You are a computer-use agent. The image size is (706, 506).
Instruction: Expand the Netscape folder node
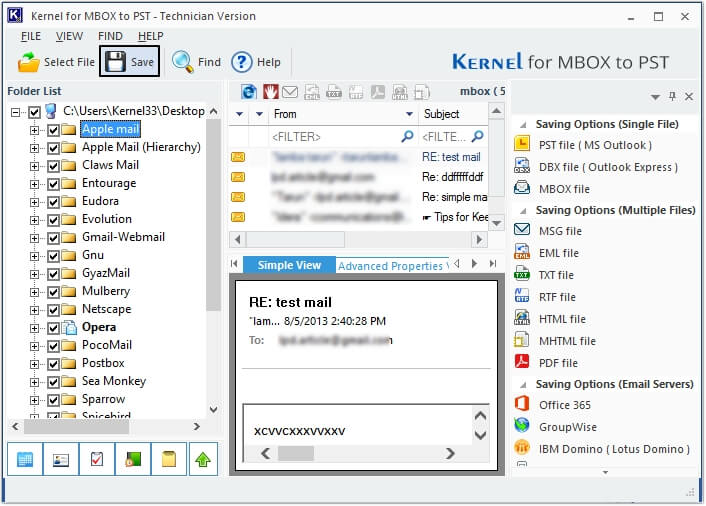click(x=34, y=310)
